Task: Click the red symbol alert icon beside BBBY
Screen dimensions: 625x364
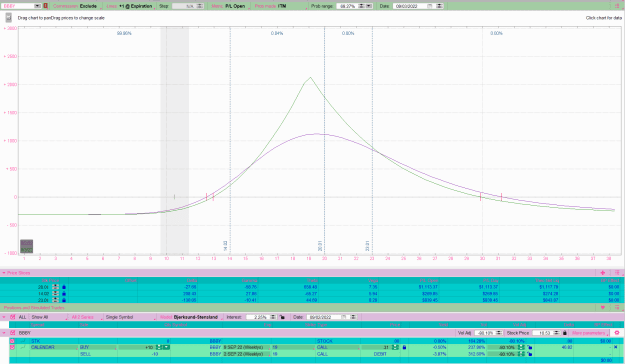Action: pyautogui.click(x=45, y=6)
